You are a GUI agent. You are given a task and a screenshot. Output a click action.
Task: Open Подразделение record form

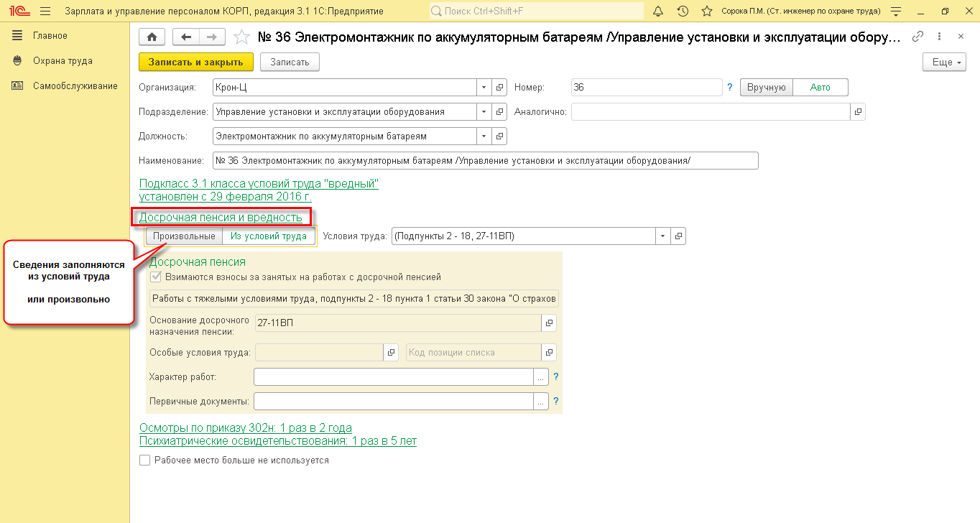pyautogui.click(x=500, y=111)
